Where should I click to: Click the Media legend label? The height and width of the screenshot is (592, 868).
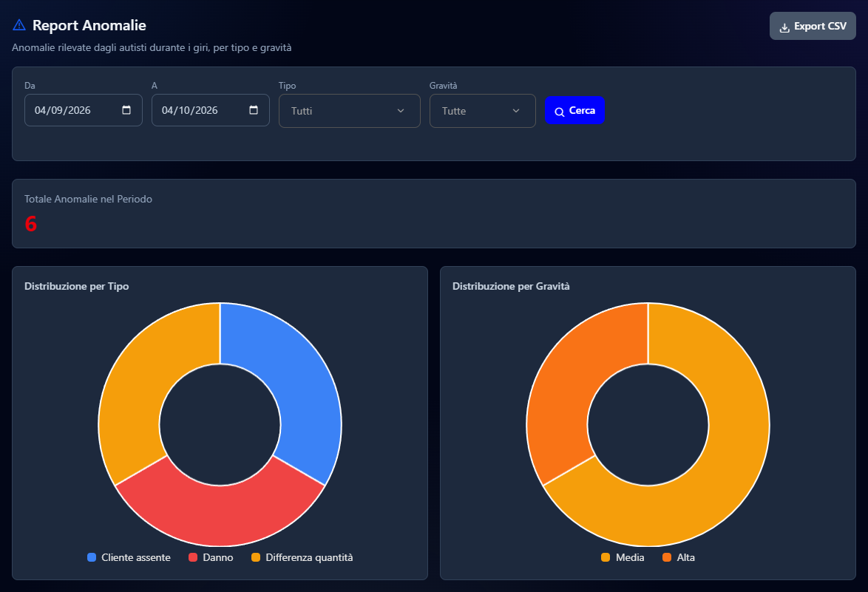[630, 557]
